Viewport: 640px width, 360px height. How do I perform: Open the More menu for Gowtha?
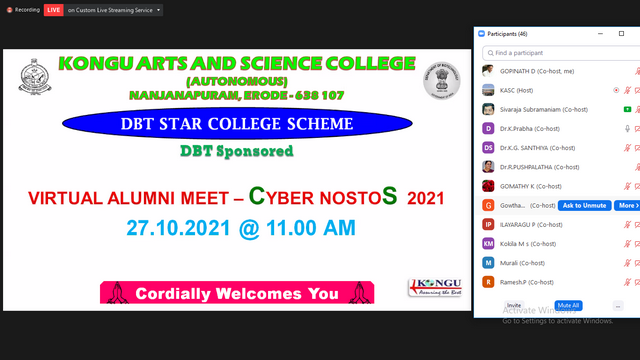627,205
